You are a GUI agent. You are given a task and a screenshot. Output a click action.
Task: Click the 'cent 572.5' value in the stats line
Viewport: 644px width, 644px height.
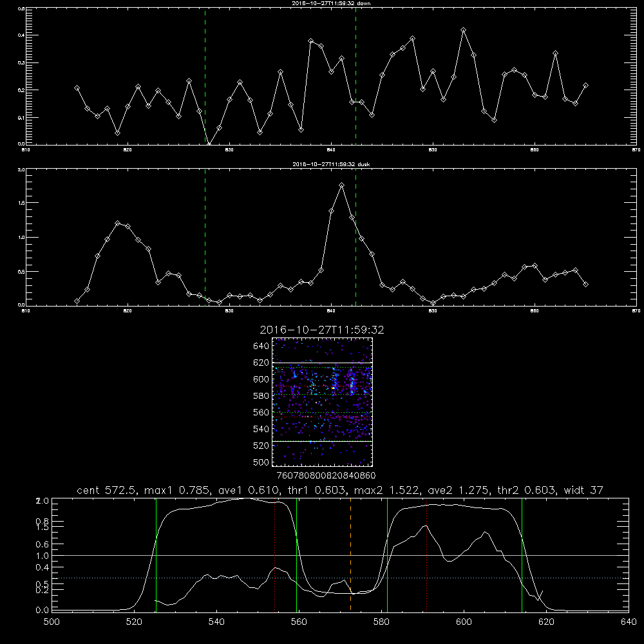[x=107, y=490]
